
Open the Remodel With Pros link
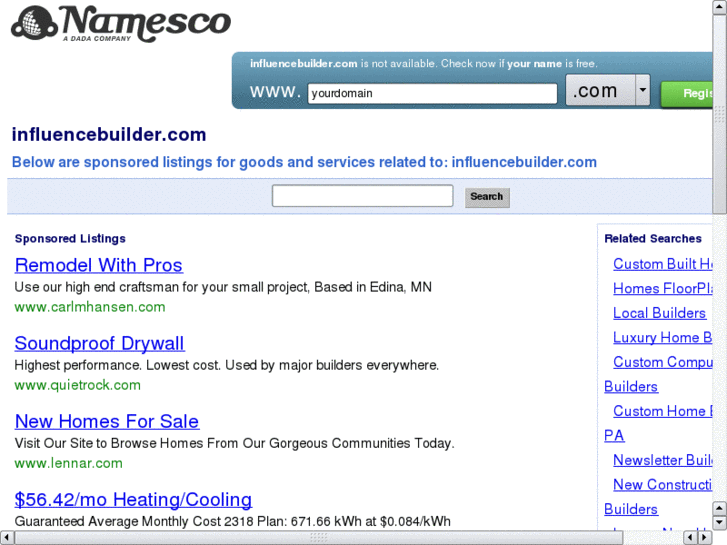98,265
